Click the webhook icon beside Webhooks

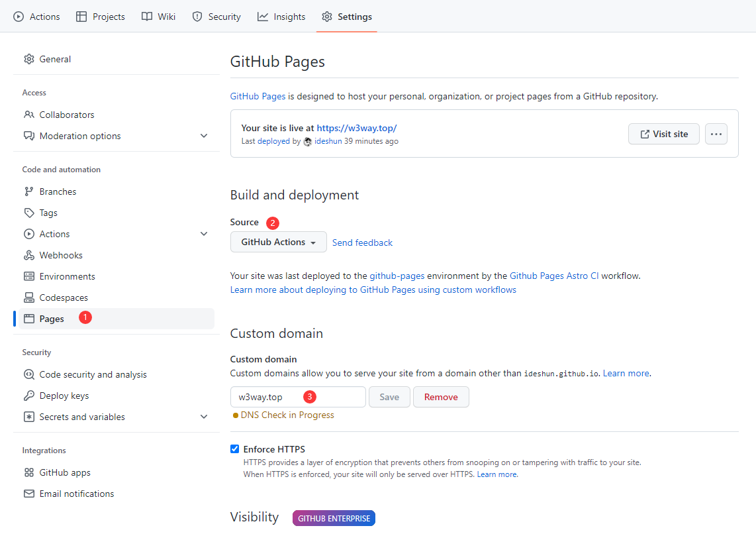click(29, 255)
